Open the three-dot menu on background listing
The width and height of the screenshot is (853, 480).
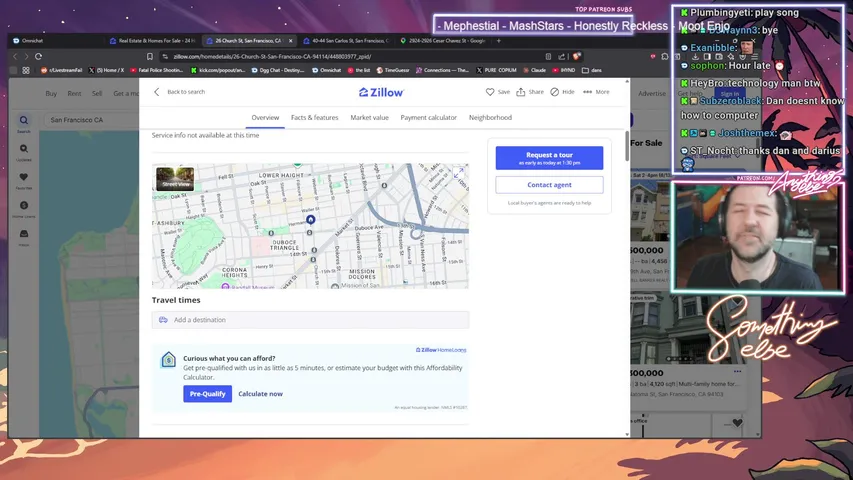(x=737, y=372)
